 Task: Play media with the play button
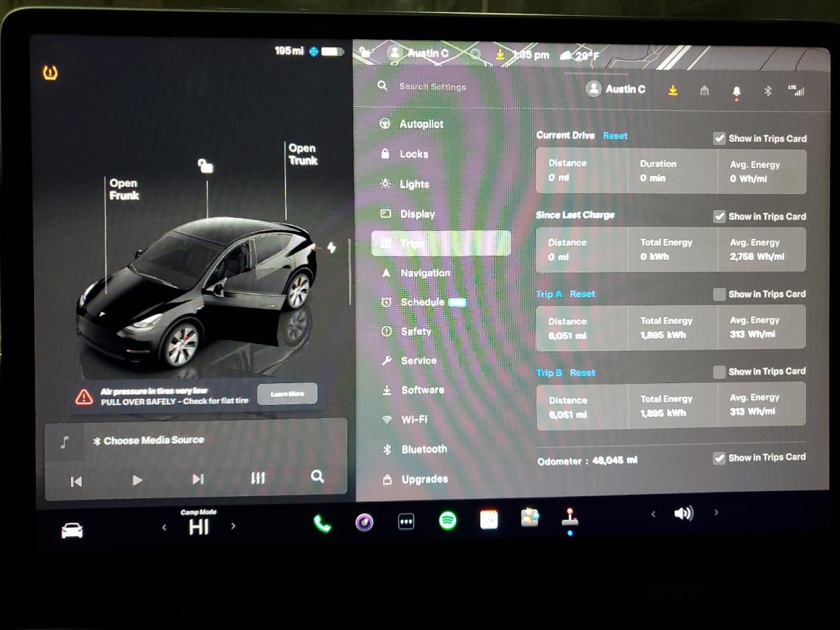click(137, 480)
